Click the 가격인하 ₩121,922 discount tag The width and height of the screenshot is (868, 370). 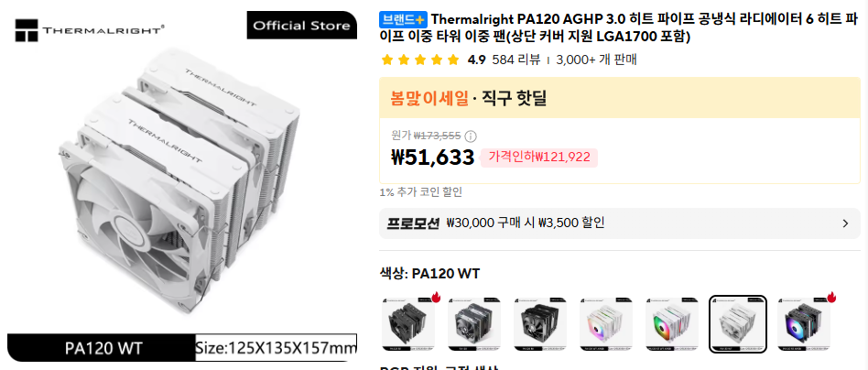[x=539, y=158]
